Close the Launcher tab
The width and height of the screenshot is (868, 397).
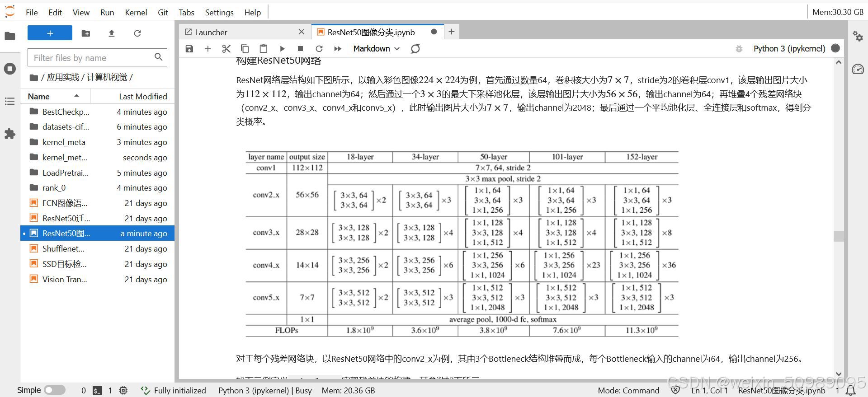tap(302, 32)
